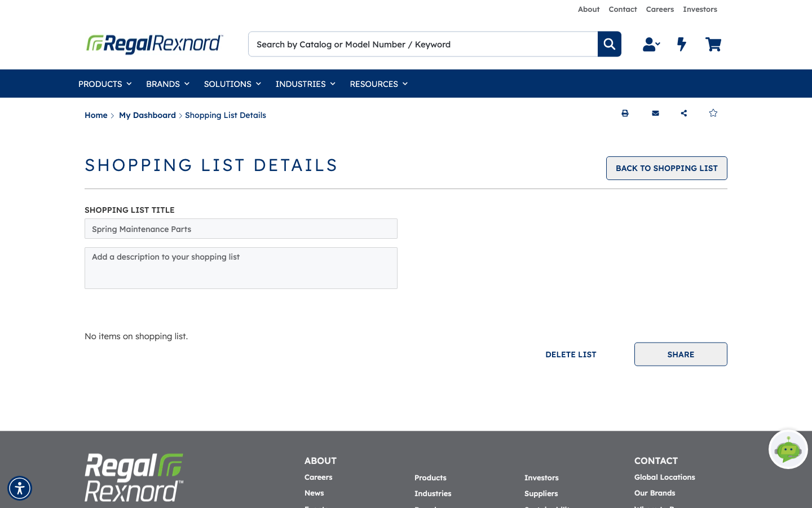This screenshot has width=812, height=508.
Task: Go to My Dashboard breadcrumb
Action: tap(147, 115)
